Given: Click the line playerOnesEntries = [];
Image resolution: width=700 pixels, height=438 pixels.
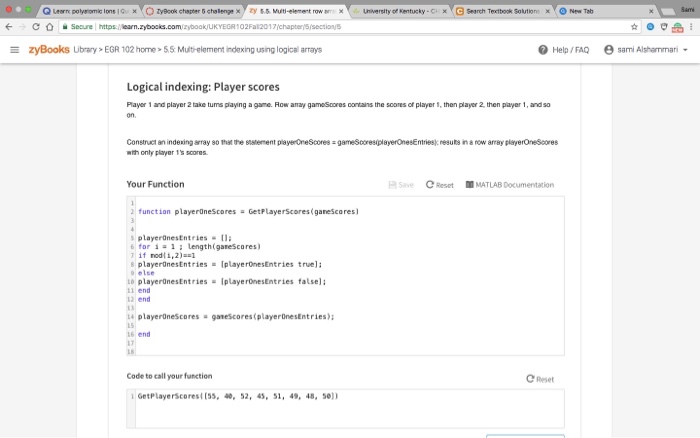Looking at the screenshot, I should coord(185,238).
